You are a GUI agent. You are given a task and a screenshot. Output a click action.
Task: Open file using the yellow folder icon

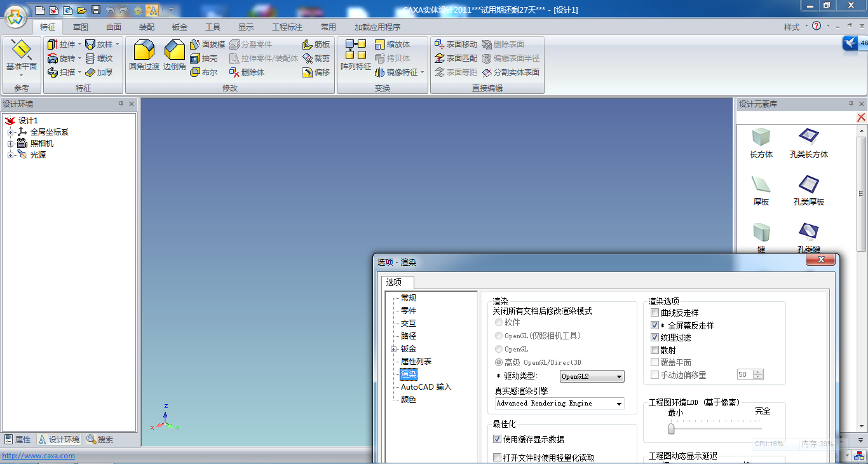point(82,10)
